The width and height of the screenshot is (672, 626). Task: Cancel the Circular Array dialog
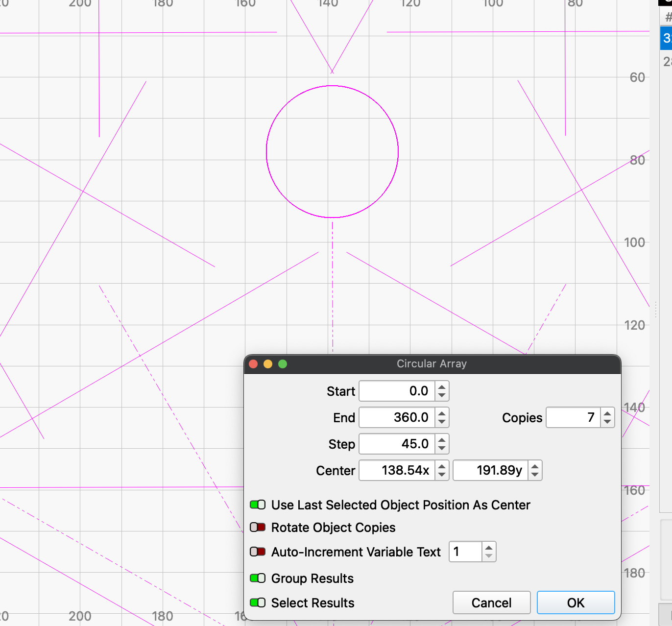(x=491, y=602)
